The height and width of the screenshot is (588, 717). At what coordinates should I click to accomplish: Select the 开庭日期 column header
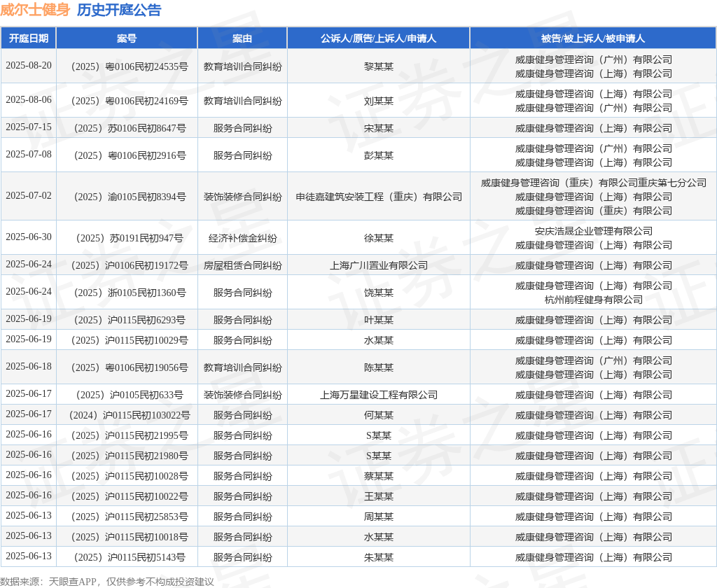tap(28, 38)
